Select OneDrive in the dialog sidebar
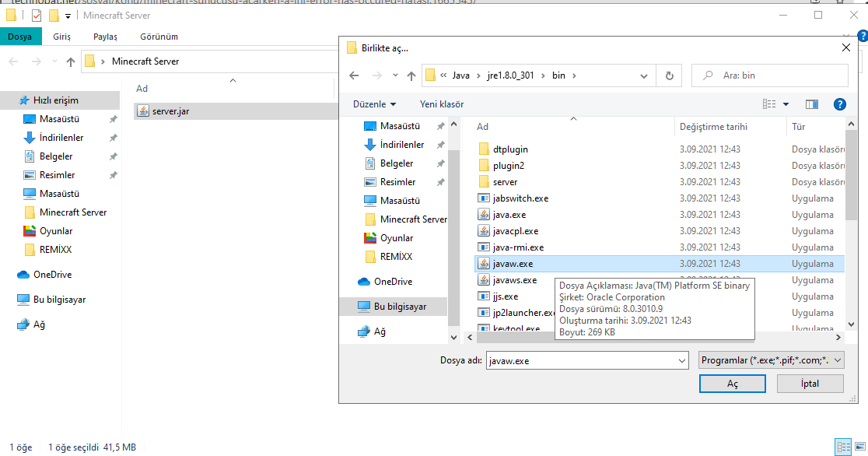This screenshot has height=456, width=868. click(x=393, y=282)
